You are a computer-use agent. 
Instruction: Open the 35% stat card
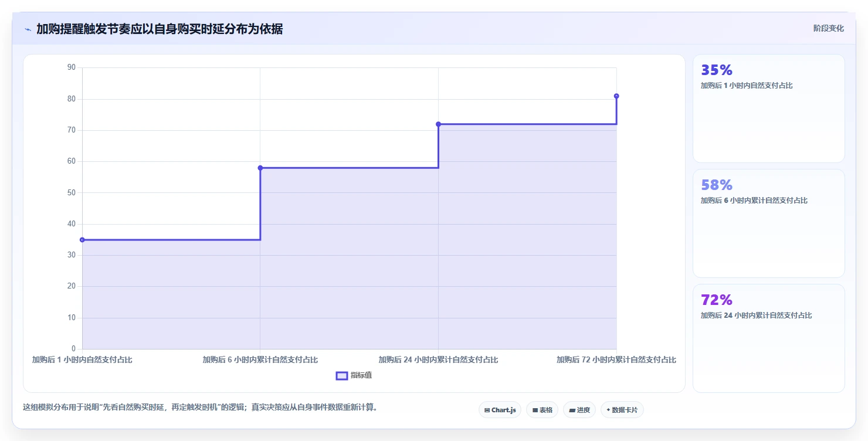pyautogui.click(x=769, y=108)
